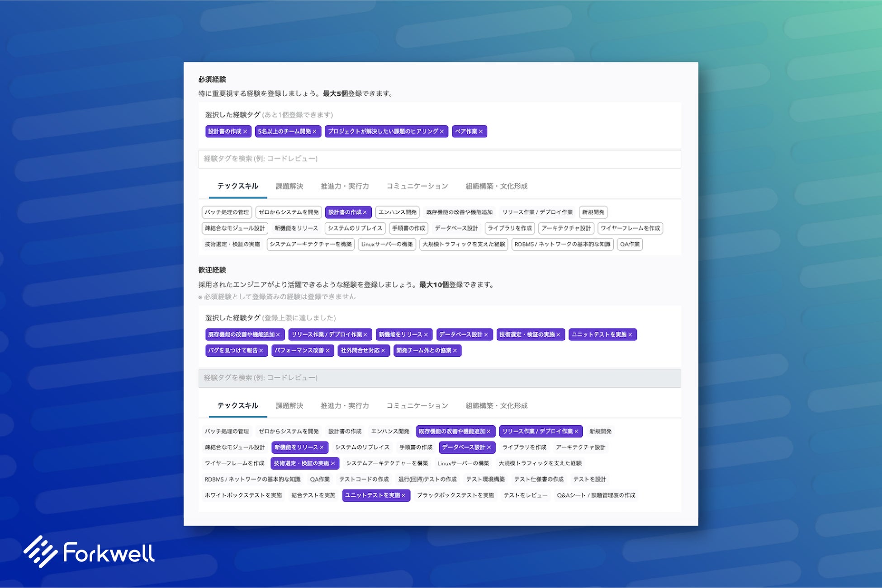Image resolution: width=882 pixels, height=588 pixels.
Task: Open コミュニケーション tab in required experience section
Action: pyautogui.click(x=417, y=186)
